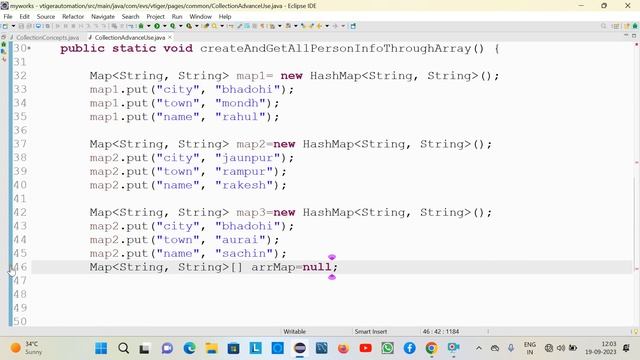Open the ENG IN language switcher
Image resolution: width=640 pixels, height=360 pixels.
(x=529, y=348)
